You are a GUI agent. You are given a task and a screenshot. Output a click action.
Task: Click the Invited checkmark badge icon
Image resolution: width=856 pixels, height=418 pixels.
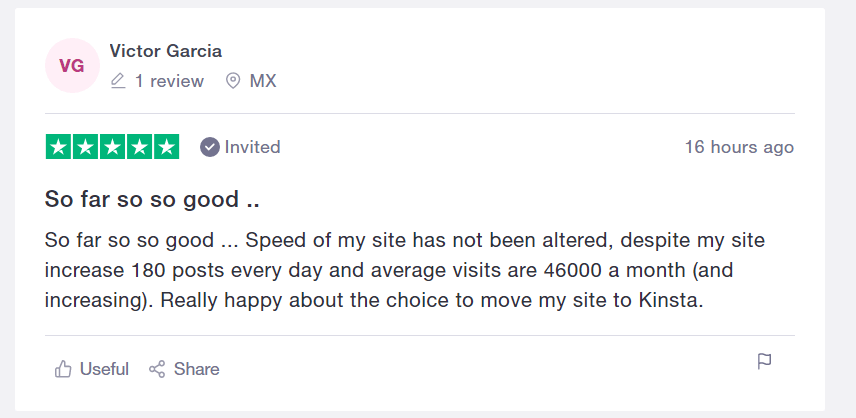point(210,147)
